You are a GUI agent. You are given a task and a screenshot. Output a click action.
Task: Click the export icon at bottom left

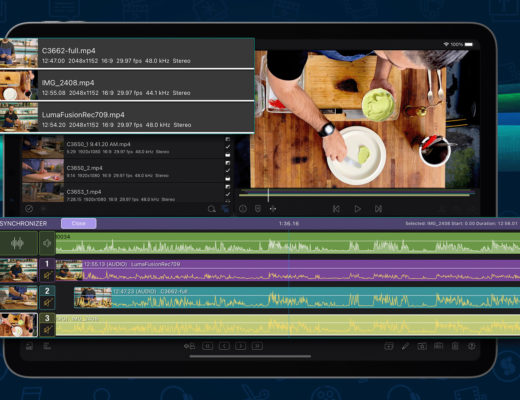(x=29, y=346)
